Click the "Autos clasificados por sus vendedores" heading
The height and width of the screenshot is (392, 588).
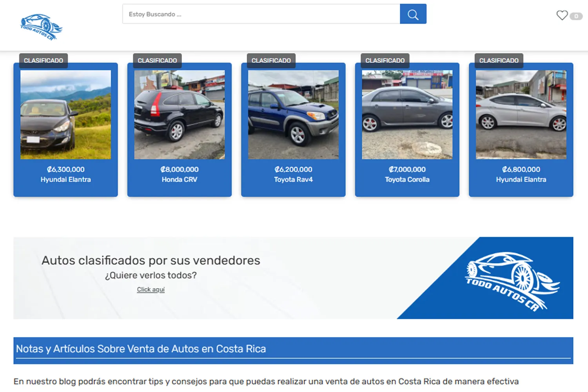[x=151, y=260]
